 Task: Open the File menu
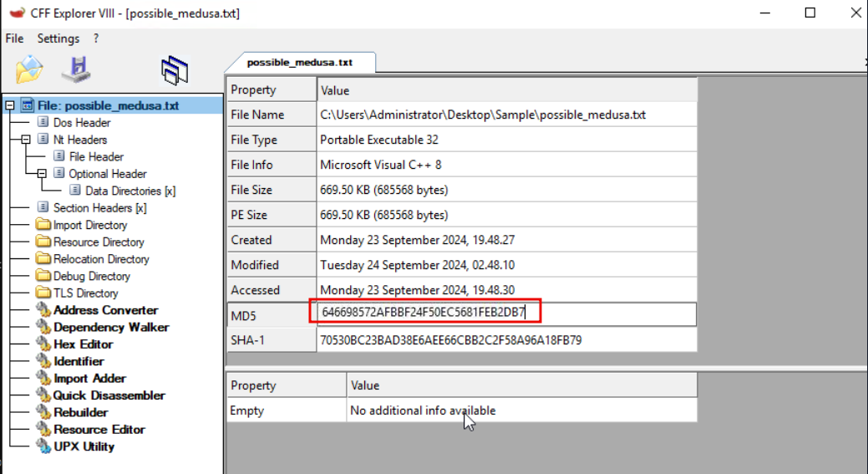click(x=14, y=38)
